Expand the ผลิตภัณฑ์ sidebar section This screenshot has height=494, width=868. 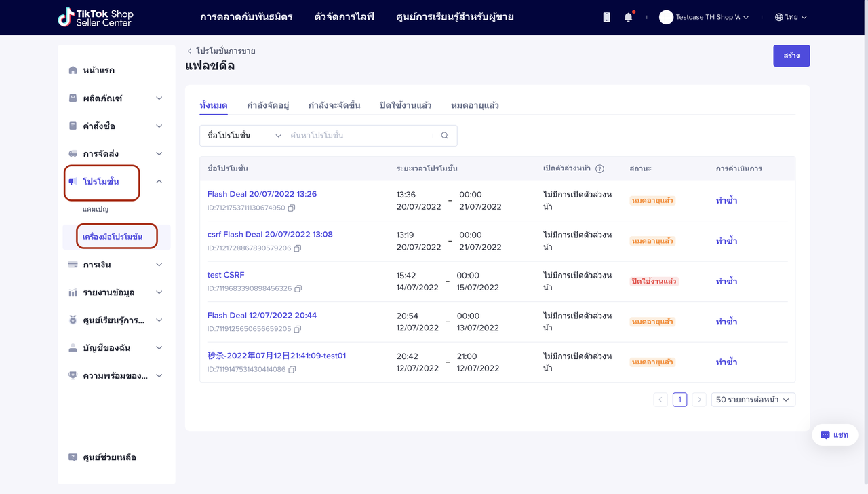pyautogui.click(x=159, y=98)
